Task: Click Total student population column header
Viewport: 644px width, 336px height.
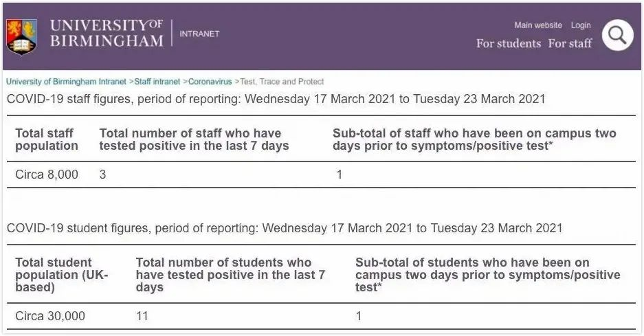Action: coord(62,274)
